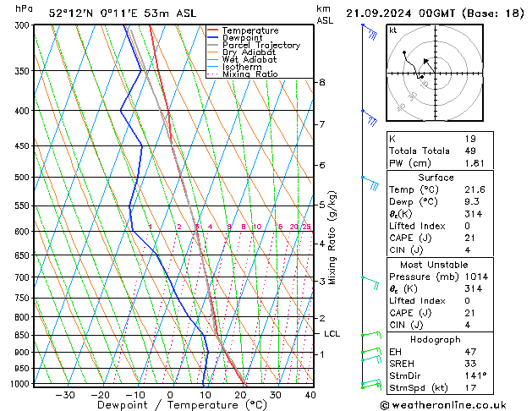Click the Most Unstable section heading
Screen dimensions: 532x411
(x=434, y=265)
